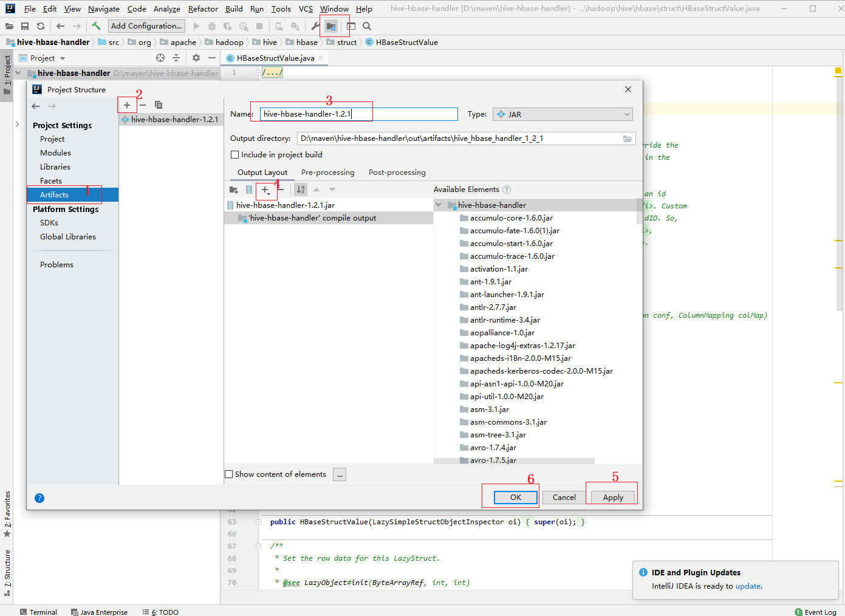Select Global Libraries under Platform Settings

click(x=68, y=237)
